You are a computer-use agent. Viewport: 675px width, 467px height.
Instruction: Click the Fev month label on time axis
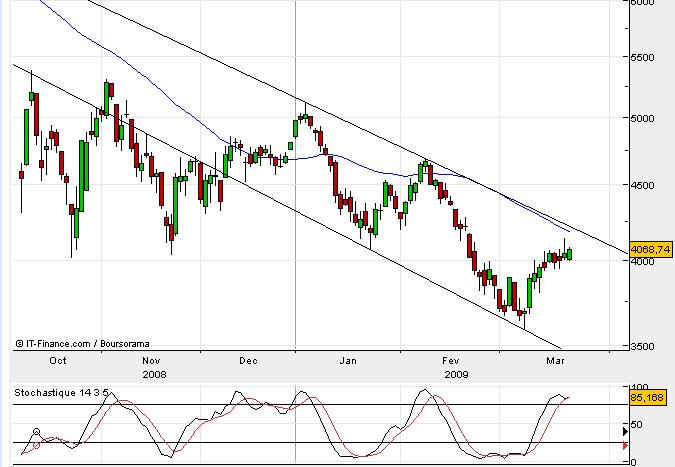(x=451, y=361)
